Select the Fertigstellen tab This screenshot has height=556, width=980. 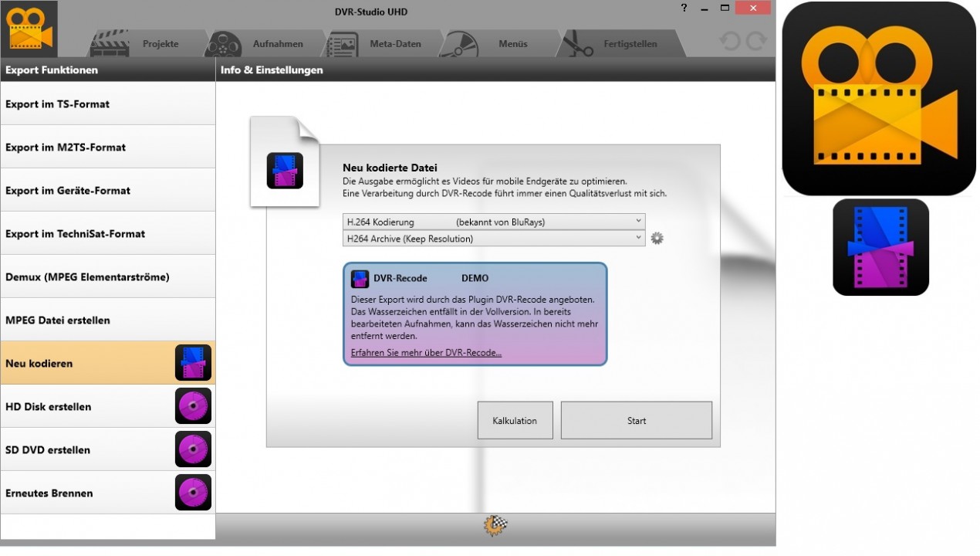pos(617,44)
